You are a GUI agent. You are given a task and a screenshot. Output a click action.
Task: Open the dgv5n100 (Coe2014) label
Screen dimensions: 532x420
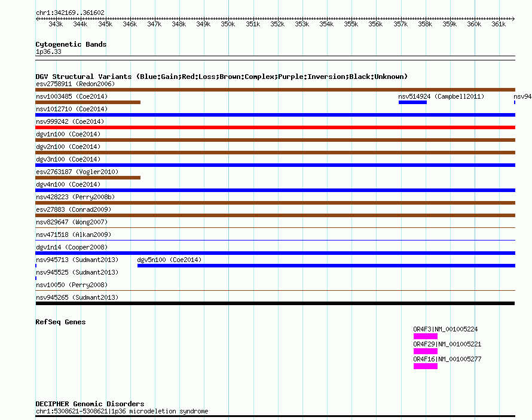tap(169, 260)
